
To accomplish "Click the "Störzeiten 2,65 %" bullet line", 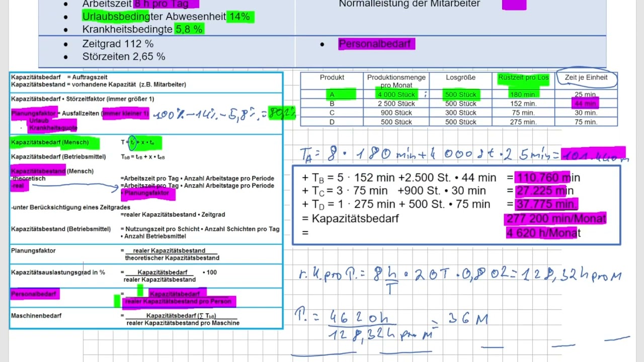I will (124, 56).
